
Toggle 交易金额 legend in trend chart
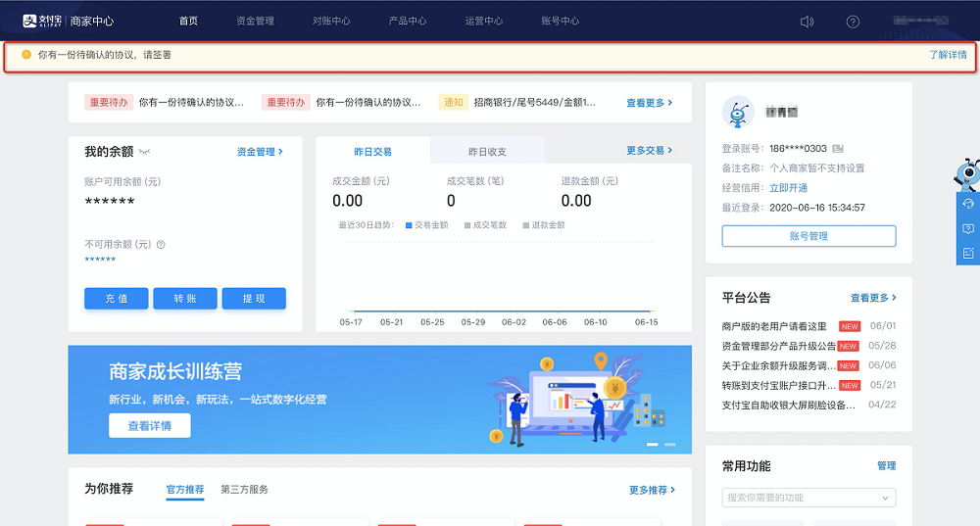tap(427, 225)
